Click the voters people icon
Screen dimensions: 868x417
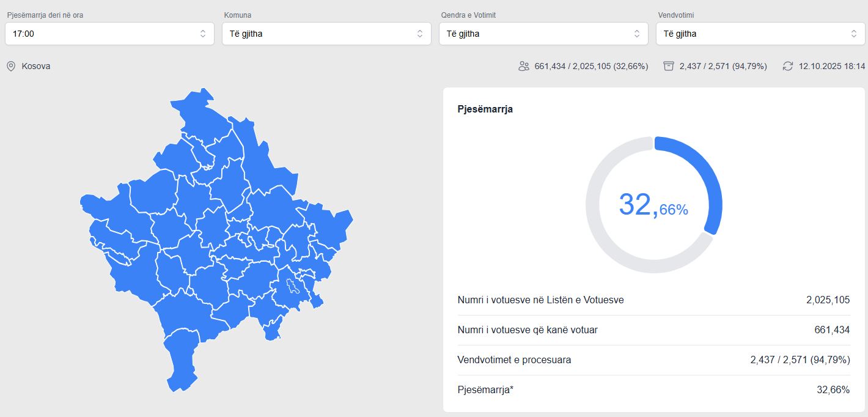coord(523,66)
